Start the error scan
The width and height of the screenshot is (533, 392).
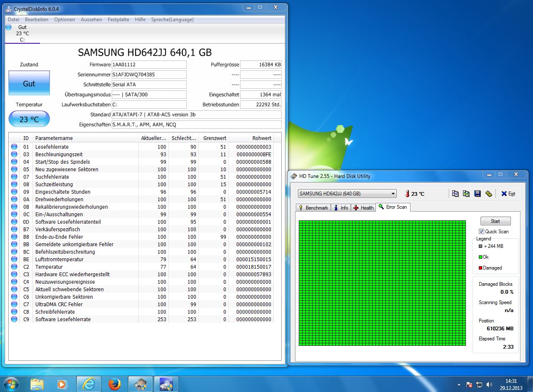[495, 221]
